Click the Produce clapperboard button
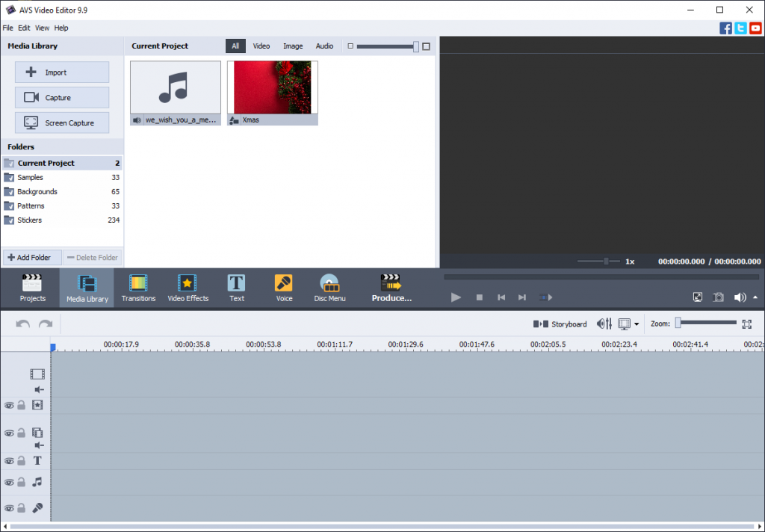Screen dimensions: 765x532 click(391, 288)
